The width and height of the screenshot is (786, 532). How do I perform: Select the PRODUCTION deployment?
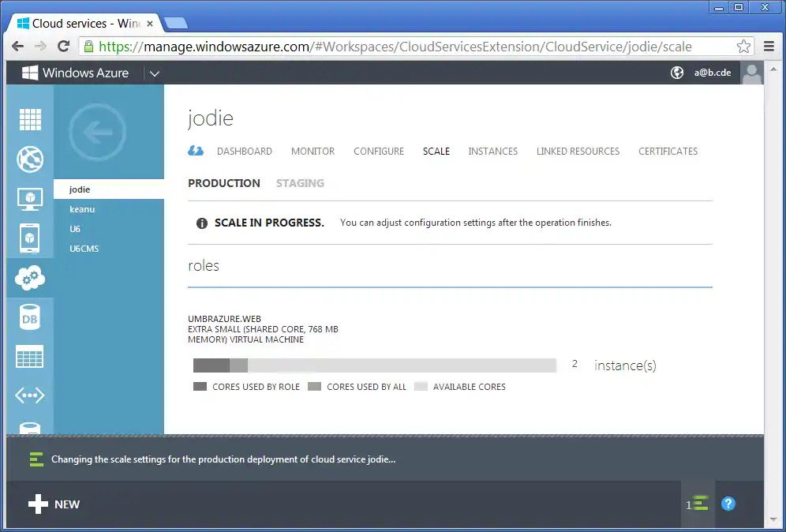(x=224, y=184)
